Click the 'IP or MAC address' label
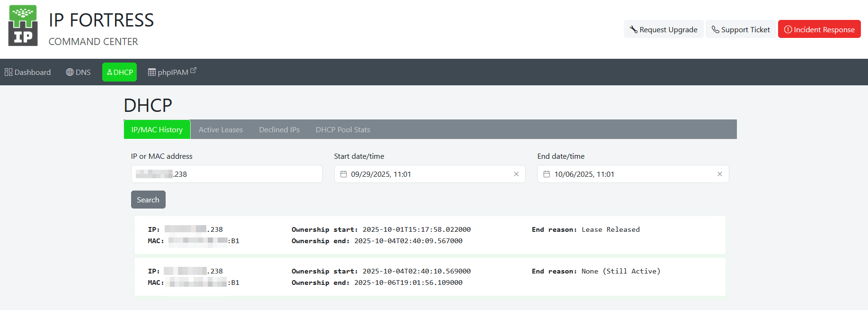The width and height of the screenshot is (868, 310). [x=162, y=156]
